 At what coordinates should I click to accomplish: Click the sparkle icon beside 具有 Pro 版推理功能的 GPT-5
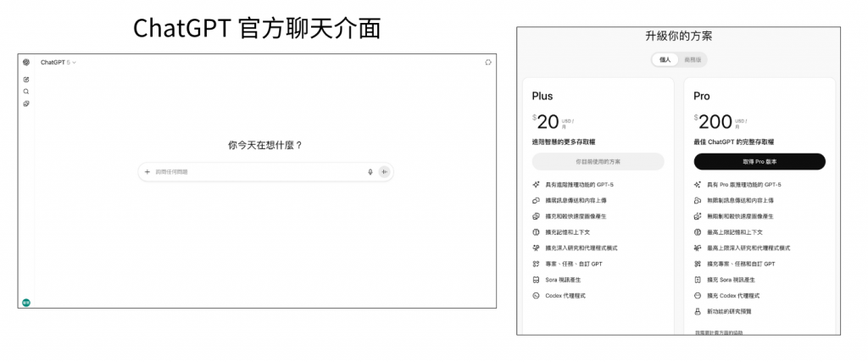[698, 184]
